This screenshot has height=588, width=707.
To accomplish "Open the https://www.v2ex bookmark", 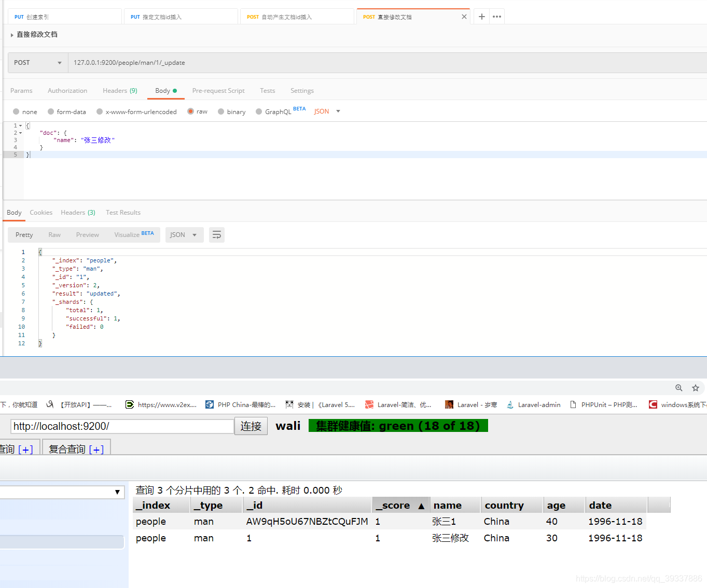I will pyautogui.click(x=161, y=404).
